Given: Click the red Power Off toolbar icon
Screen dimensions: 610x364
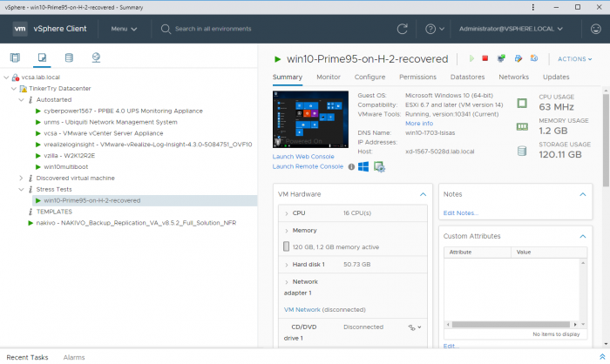Looking at the screenshot, I should click(485, 58).
